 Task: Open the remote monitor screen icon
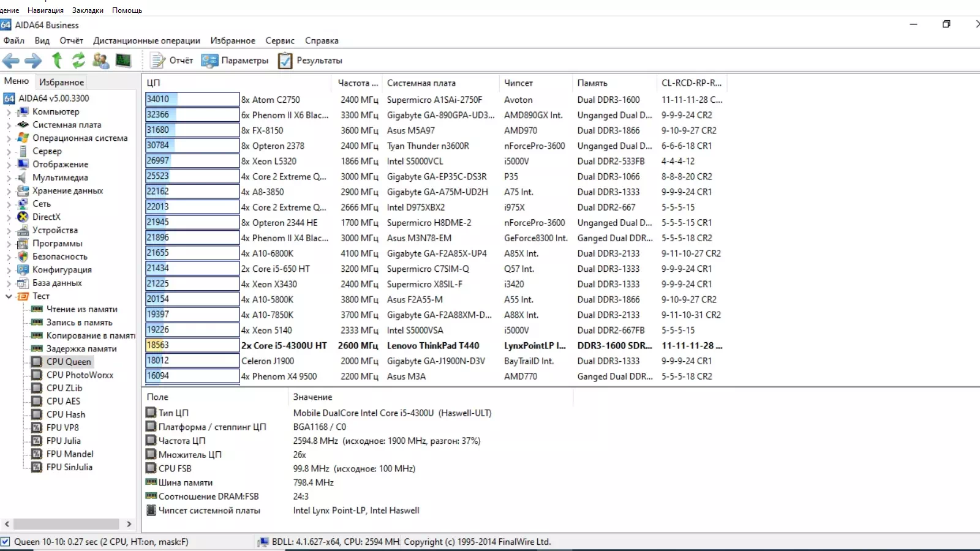pyautogui.click(x=122, y=60)
